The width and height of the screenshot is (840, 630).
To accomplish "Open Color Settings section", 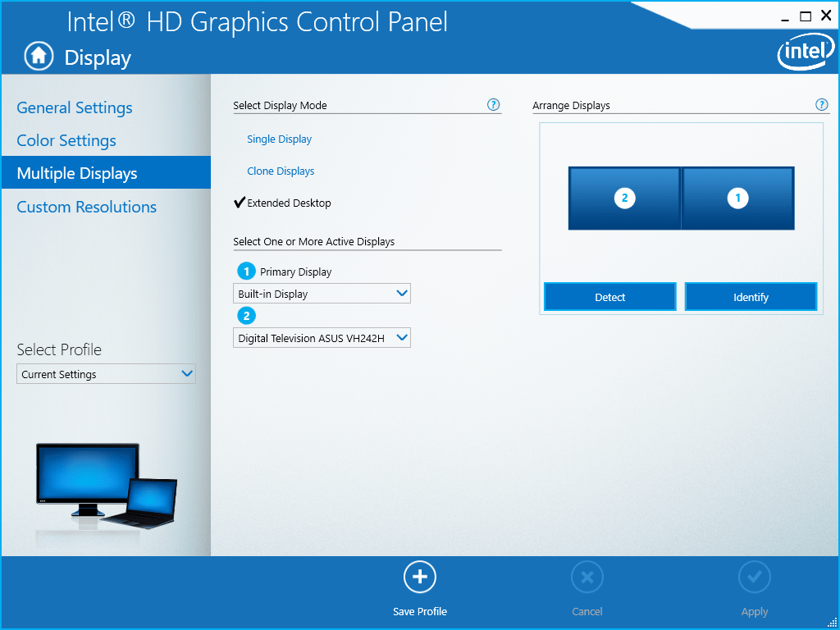I will pos(66,140).
